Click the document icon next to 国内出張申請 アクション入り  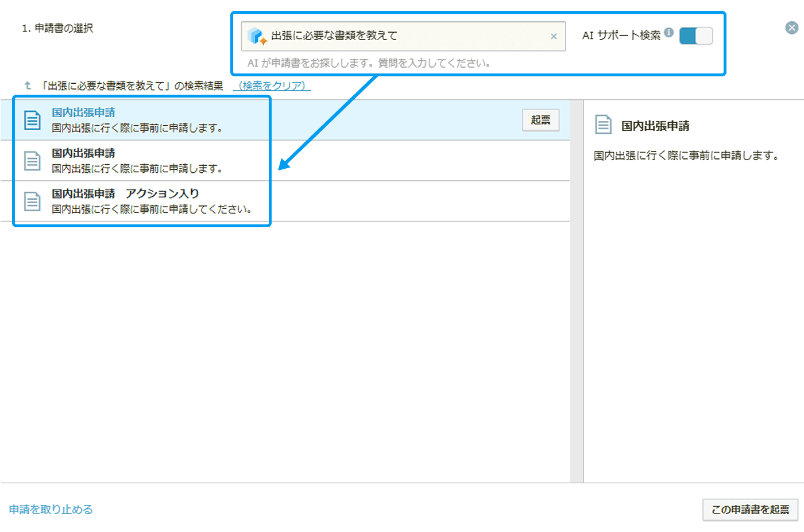coord(32,201)
